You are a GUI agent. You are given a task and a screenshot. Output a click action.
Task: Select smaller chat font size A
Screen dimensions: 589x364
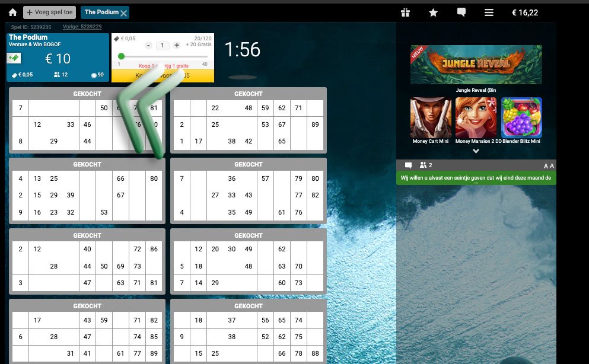546,166
